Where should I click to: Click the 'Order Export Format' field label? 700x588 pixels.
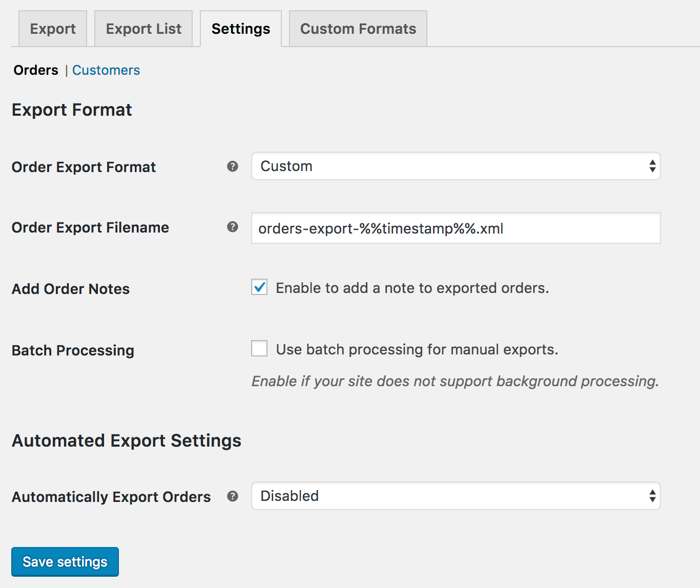[x=84, y=167]
